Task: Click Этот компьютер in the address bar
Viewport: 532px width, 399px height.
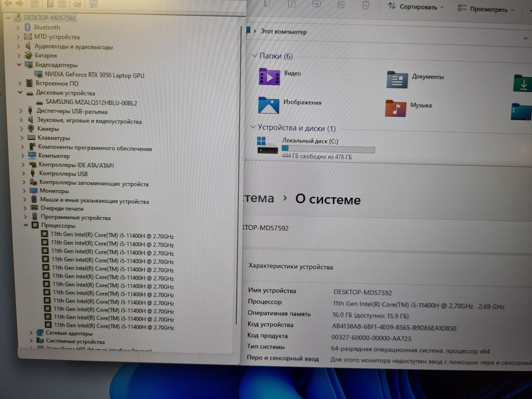Action: tap(284, 32)
